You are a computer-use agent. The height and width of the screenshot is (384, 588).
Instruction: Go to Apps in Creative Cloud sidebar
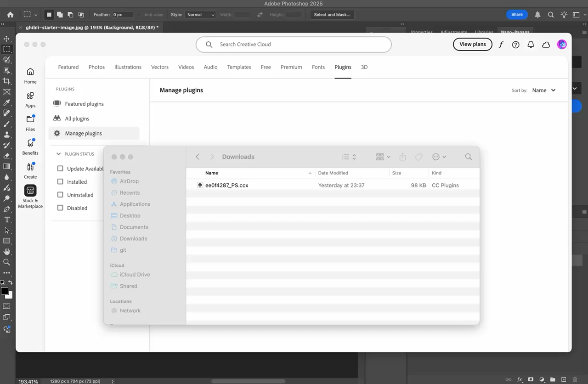tap(30, 99)
